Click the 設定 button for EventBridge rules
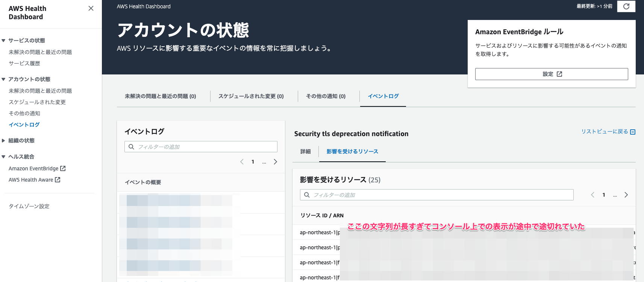 [552, 74]
